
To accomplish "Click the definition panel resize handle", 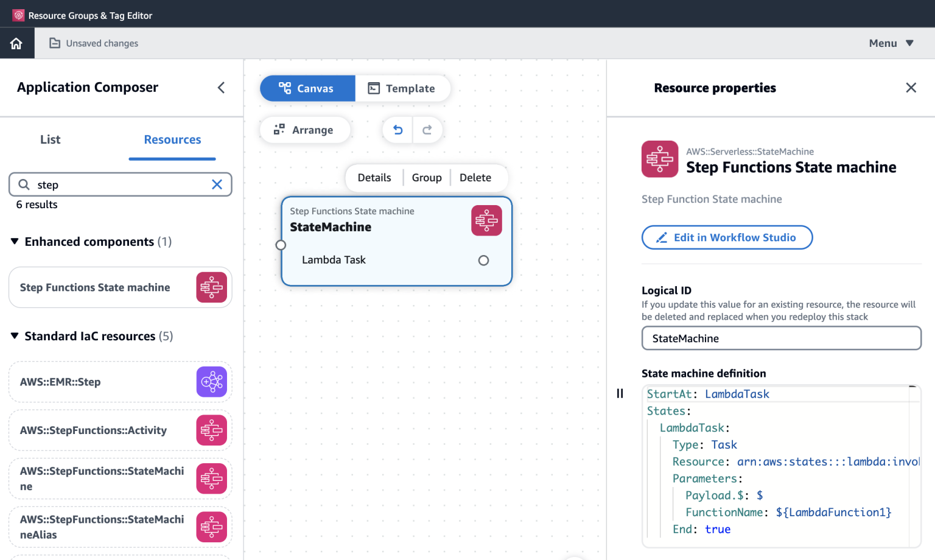I will click(620, 393).
